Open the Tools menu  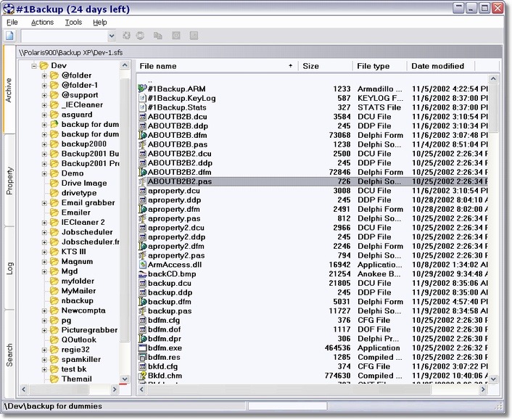point(73,22)
